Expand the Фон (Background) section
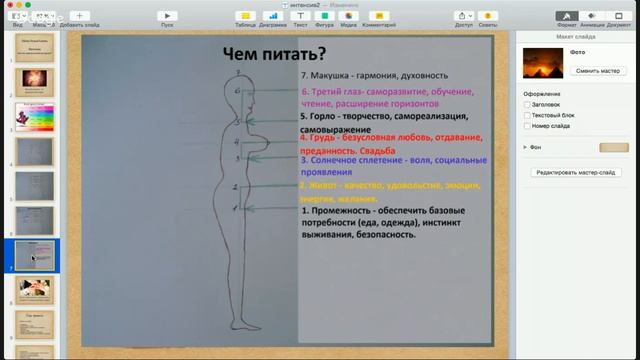The width and height of the screenshot is (640, 360). (x=525, y=147)
